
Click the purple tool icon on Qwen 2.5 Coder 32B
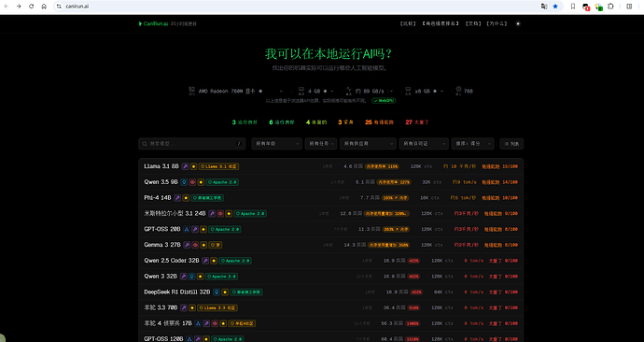(x=205, y=261)
